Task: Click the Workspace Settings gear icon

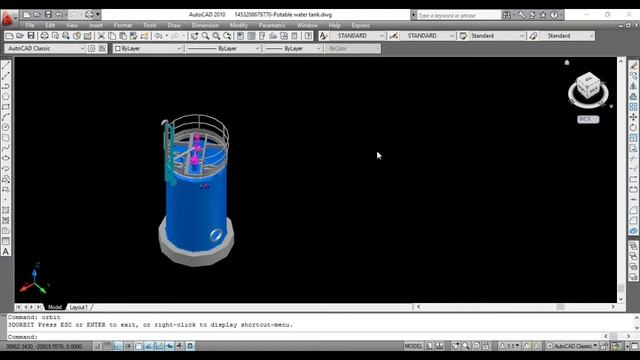Action: coord(91,49)
